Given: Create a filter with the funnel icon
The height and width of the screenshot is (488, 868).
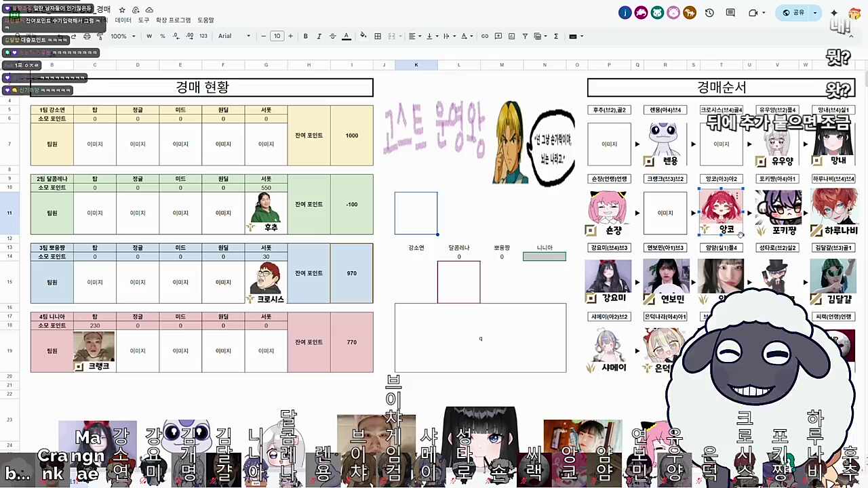Looking at the screenshot, I should pos(525,36).
